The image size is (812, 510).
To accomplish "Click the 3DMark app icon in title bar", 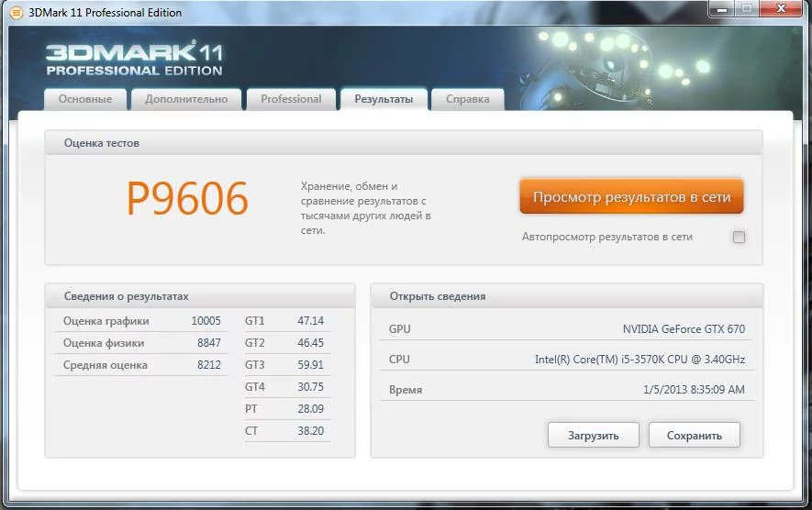I will (x=17, y=13).
